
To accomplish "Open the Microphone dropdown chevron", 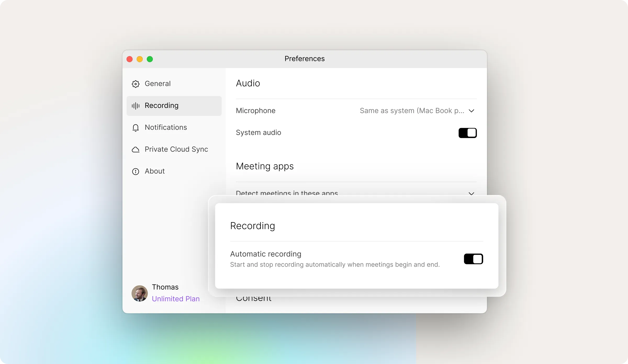I will [471, 111].
